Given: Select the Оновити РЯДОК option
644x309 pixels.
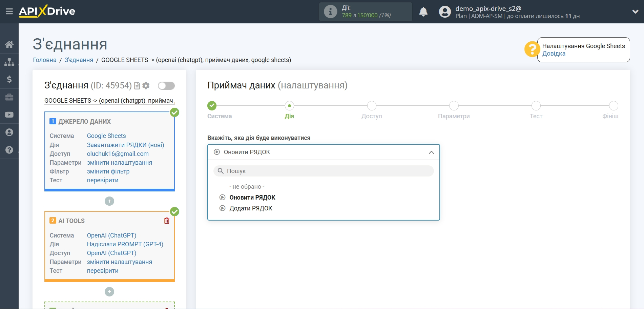Looking at the screenshot, I should [252, 198].
